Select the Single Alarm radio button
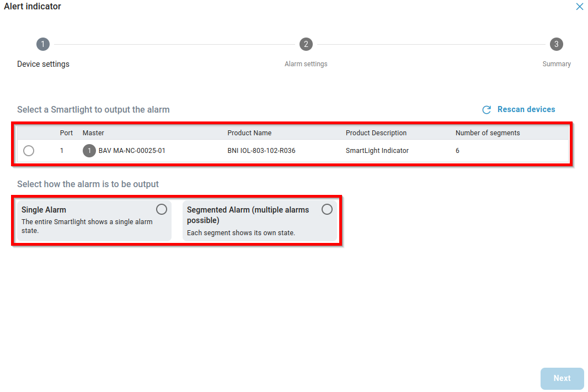 [x=161, y=209]
